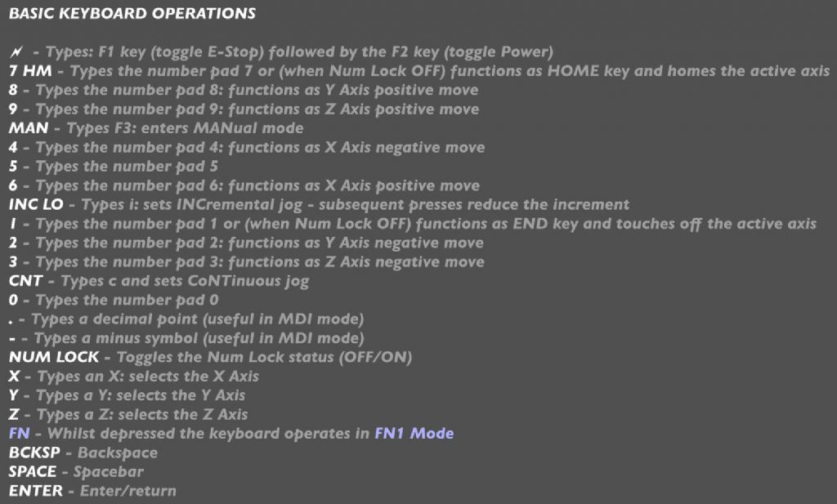This screenshot has height=504, width=837.
Task: Click the Y axis key label
Action: pos(14,395)
